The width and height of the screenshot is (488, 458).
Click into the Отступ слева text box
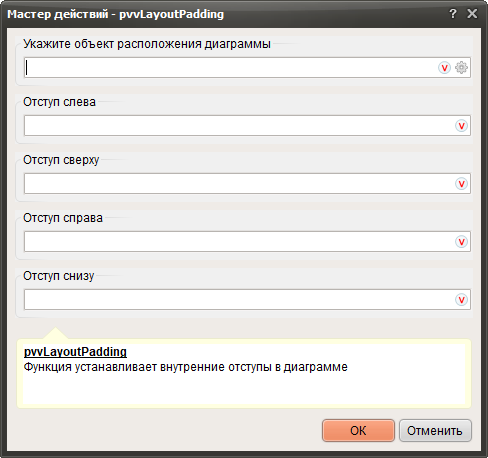click(x=239, y=126)
